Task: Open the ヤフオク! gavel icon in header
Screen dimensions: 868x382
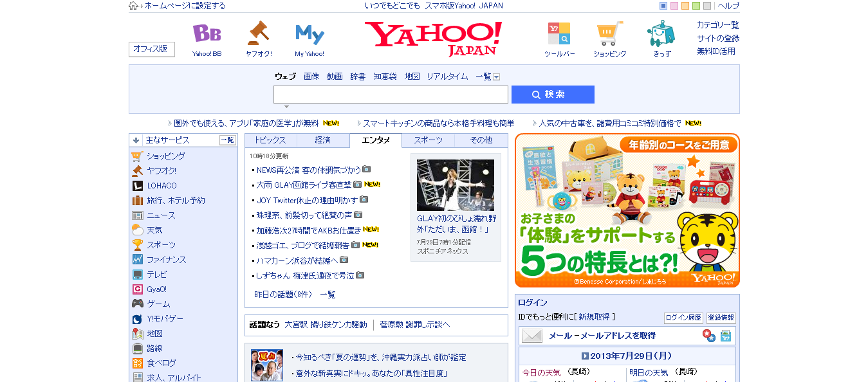Action: point(258,33)
